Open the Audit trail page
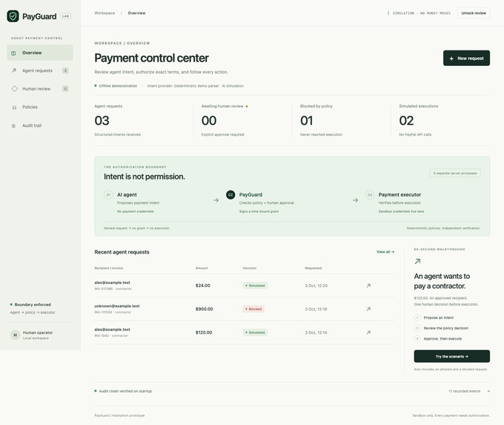This screenshot has height=425, width=504. (40, 125)
